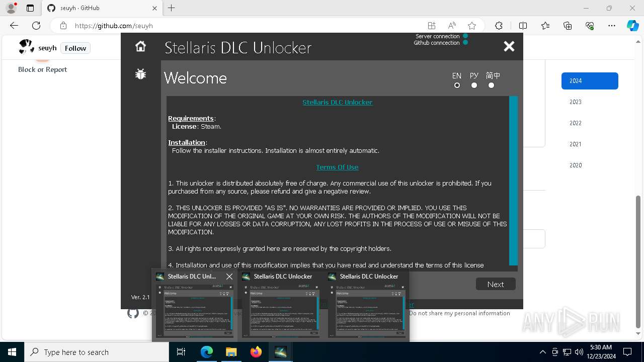Viewport: 644px width, 362px height.
Task: Open the Terms Of Use link
Action: pos(337,167)
